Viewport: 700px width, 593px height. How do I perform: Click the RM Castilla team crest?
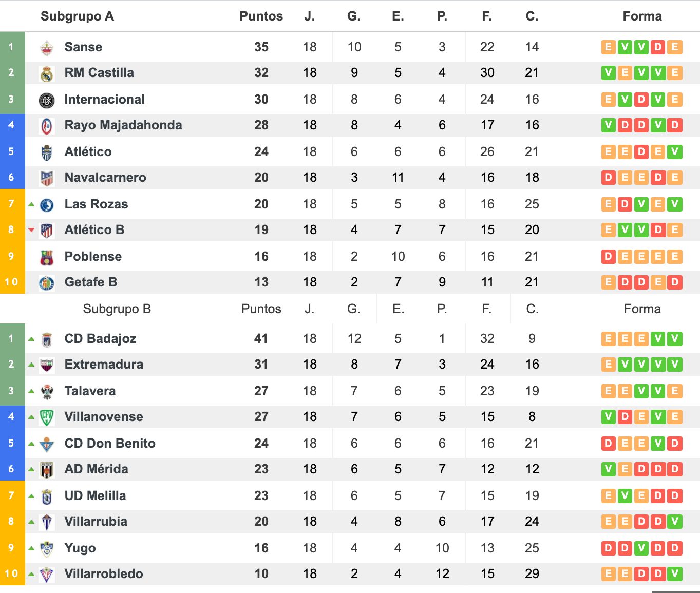tap(47, 73)
